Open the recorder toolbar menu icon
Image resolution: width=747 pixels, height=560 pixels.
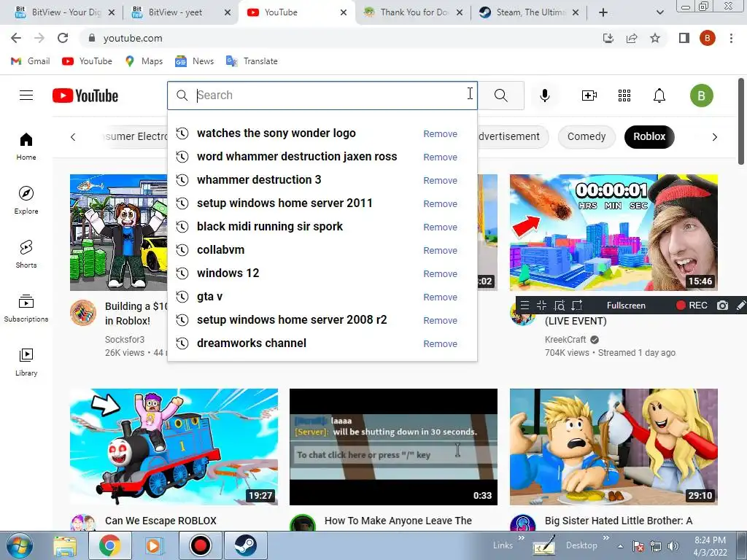point(525,306)
